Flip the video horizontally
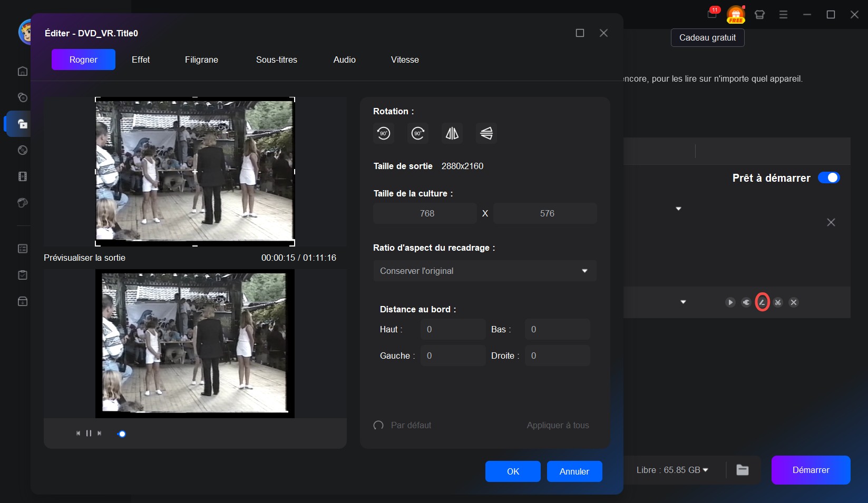 click(x=452, y=133)
